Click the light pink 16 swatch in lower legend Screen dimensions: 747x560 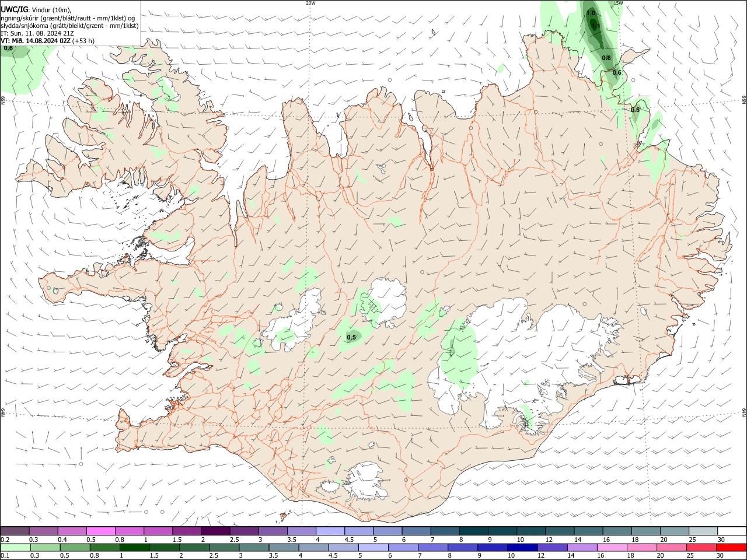[x=612, y=547]
